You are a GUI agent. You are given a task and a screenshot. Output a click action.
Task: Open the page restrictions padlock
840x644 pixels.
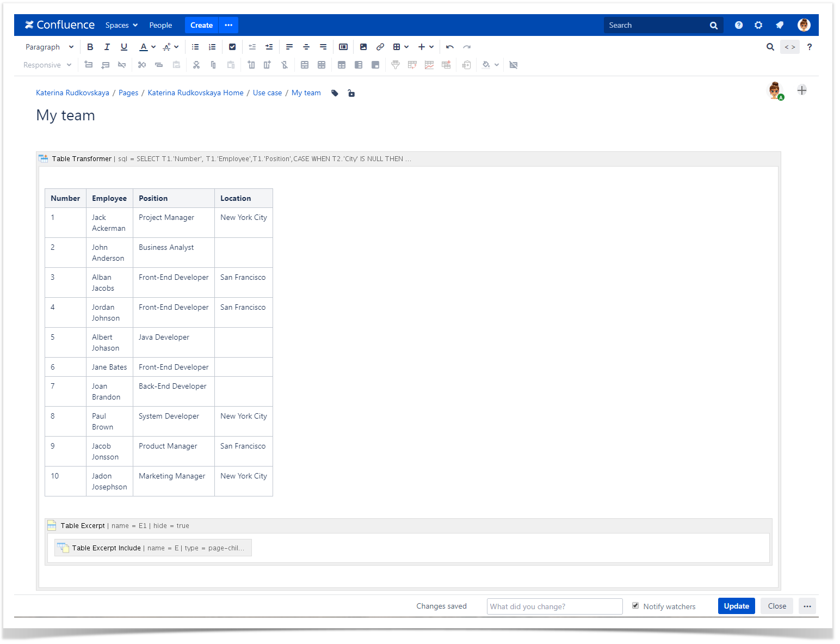[351, 93]
